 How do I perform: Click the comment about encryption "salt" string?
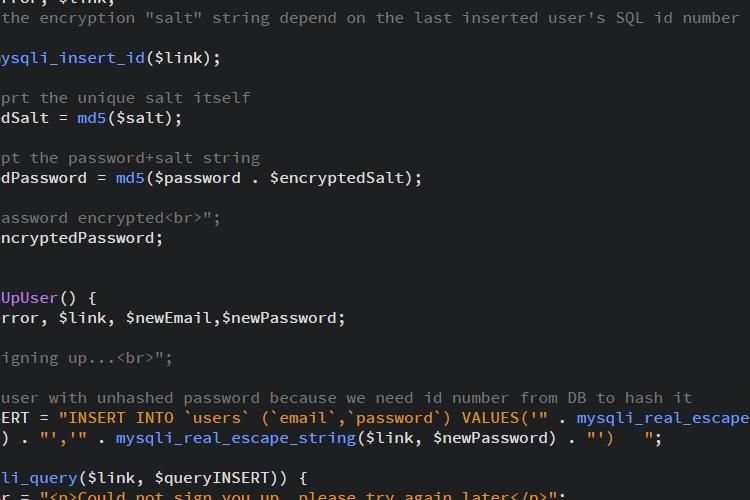(370, 18)
